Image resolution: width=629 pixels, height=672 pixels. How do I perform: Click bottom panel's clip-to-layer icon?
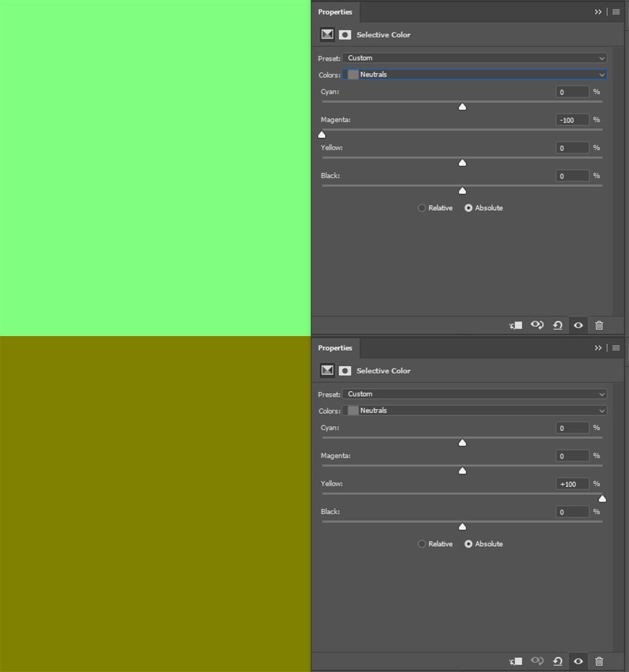[x=515, y=661]
